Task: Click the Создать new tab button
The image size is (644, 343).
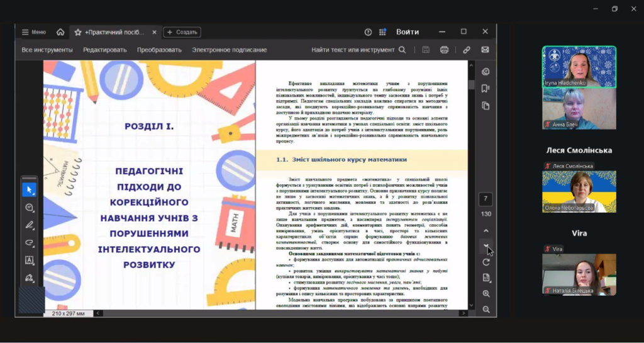Action: click(182, 32)
